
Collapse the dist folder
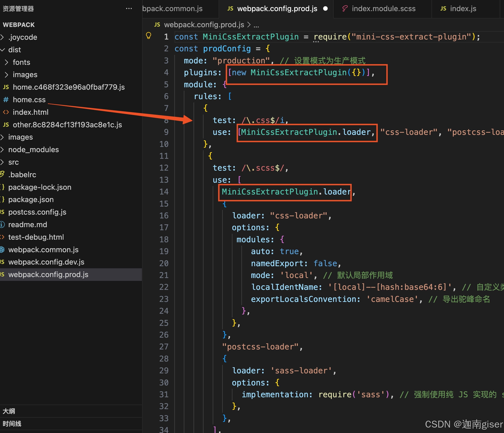coord(14,50)
